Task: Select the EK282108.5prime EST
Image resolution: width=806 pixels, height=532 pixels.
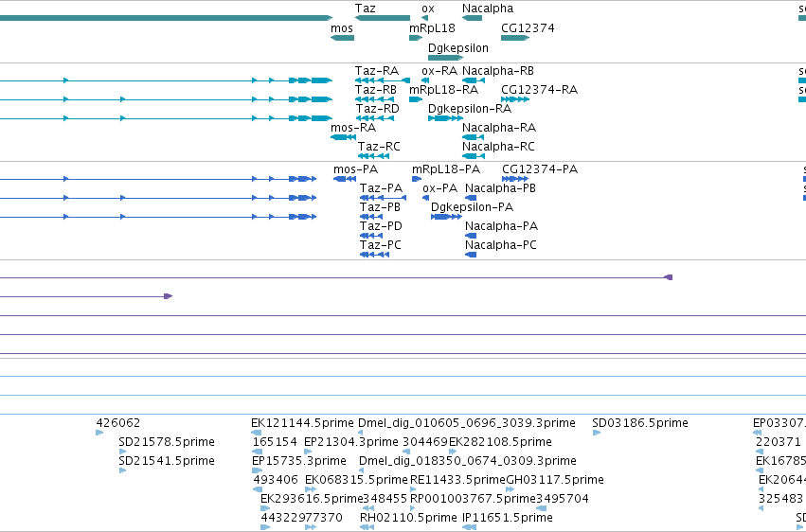Action: tap(500, 442)
